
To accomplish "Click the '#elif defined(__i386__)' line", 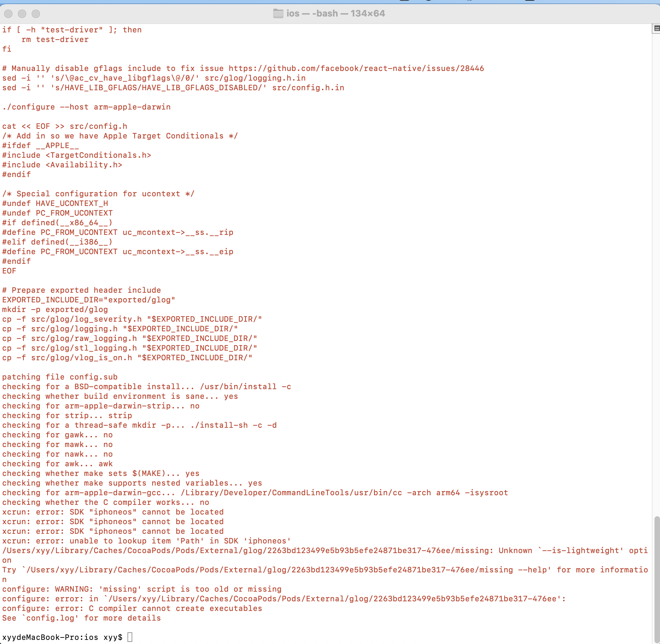I will [58, 242].
